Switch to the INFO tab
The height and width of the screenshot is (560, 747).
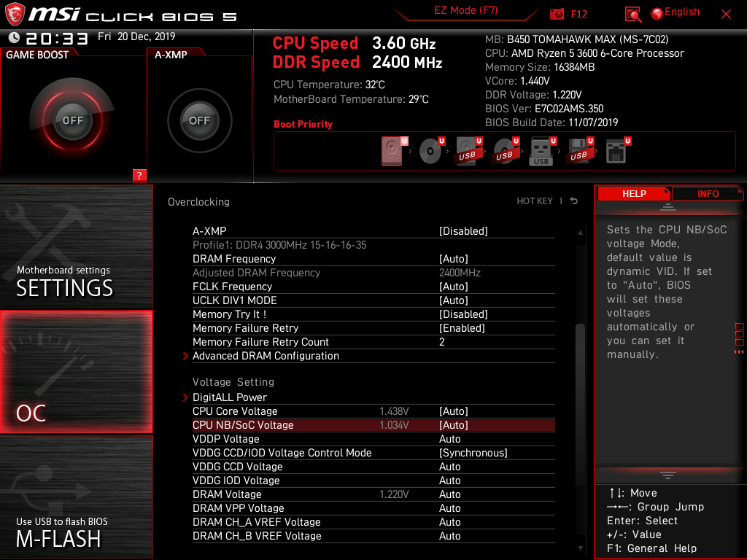tap(708, 194)
